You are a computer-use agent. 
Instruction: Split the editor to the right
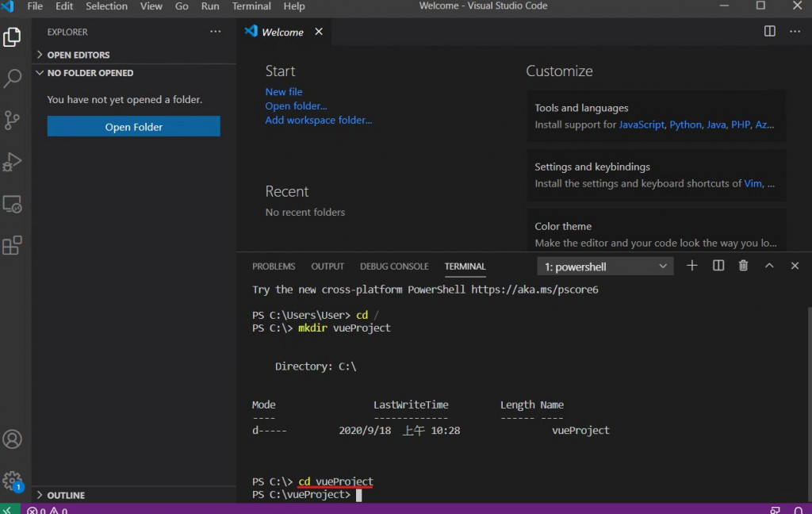click(769, 31)
